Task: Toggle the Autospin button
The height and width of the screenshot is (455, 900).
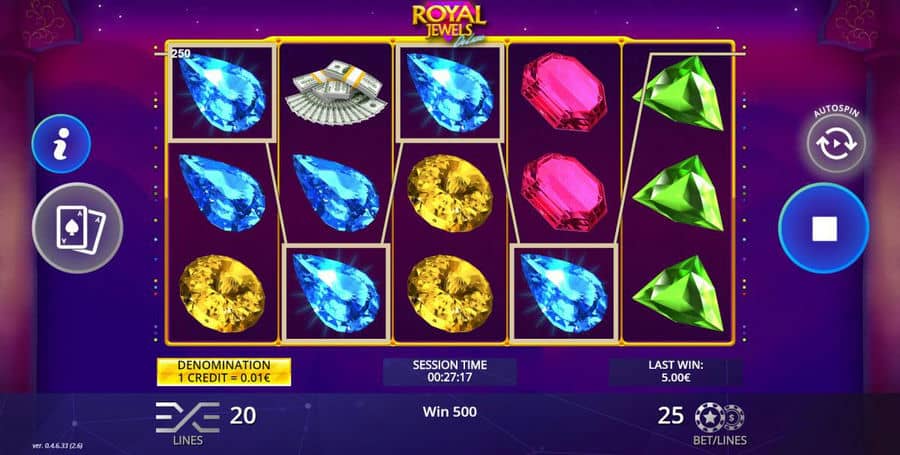Action: 836,143
